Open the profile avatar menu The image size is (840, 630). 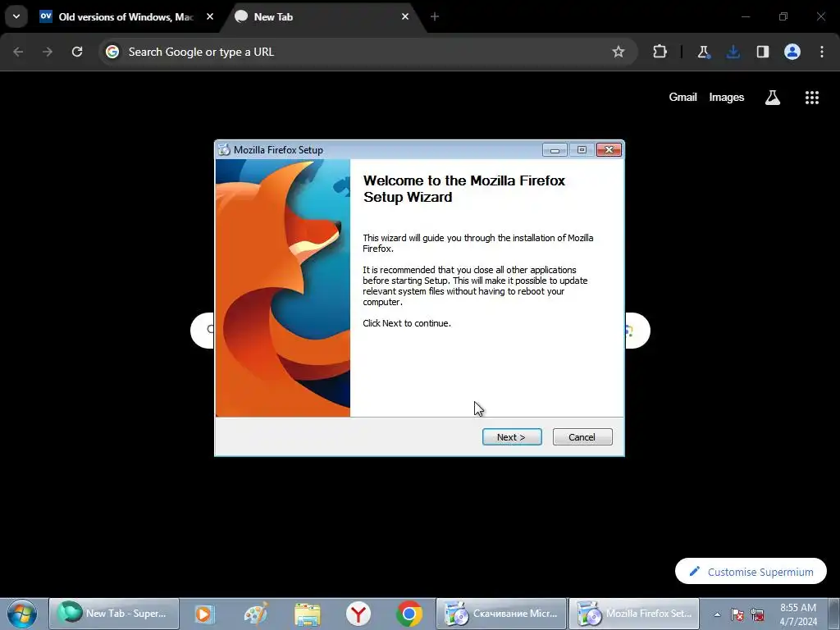point(792,52)
